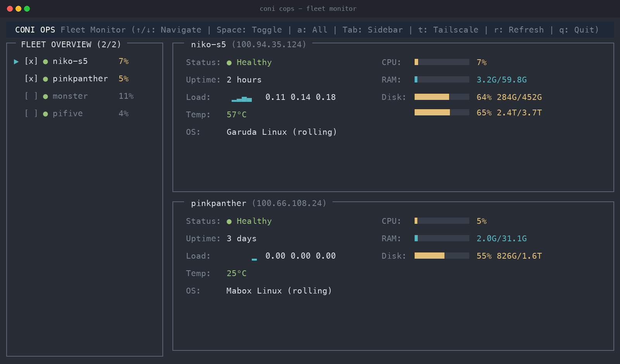The image size is (620, 364).
Task: Click the niko-s5 IP address 100.94.35.124
Action: [269, 45]
